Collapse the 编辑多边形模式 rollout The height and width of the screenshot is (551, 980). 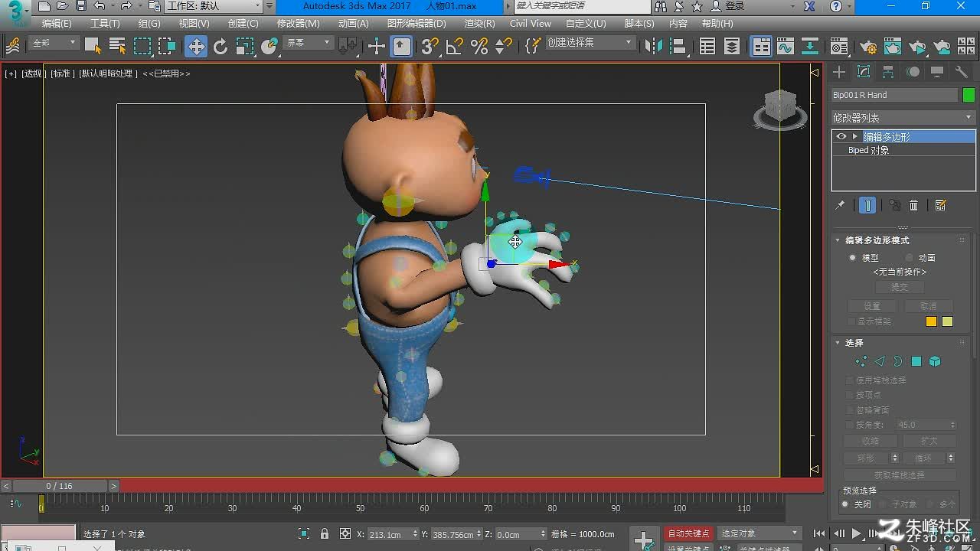pos(838,240)
